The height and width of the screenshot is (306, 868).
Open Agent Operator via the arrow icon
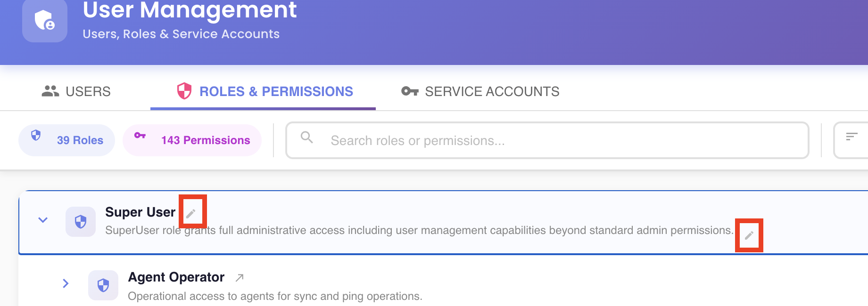tap(240, 278)
